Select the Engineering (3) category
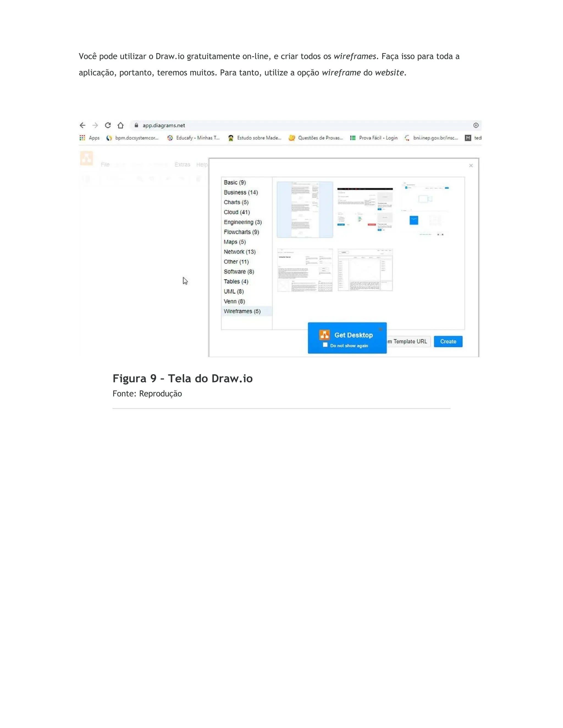The width and height of the screenshot is (563, 728). point(247,222)
